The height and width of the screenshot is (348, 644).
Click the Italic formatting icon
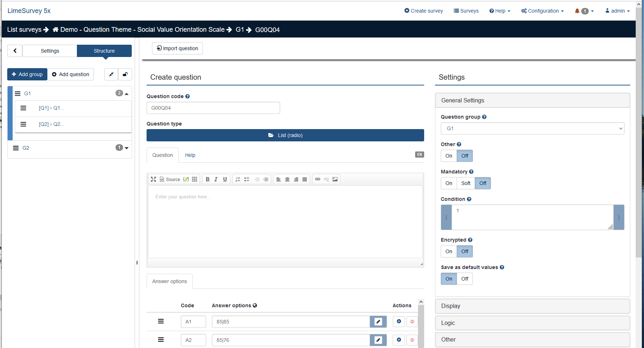pyautogui.click(x=216, y=179)
